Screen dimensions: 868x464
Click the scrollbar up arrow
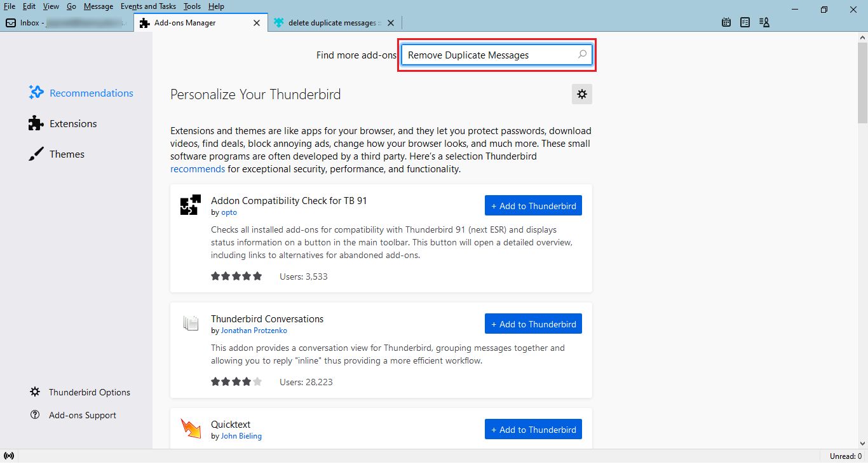[x=862, y=38]
